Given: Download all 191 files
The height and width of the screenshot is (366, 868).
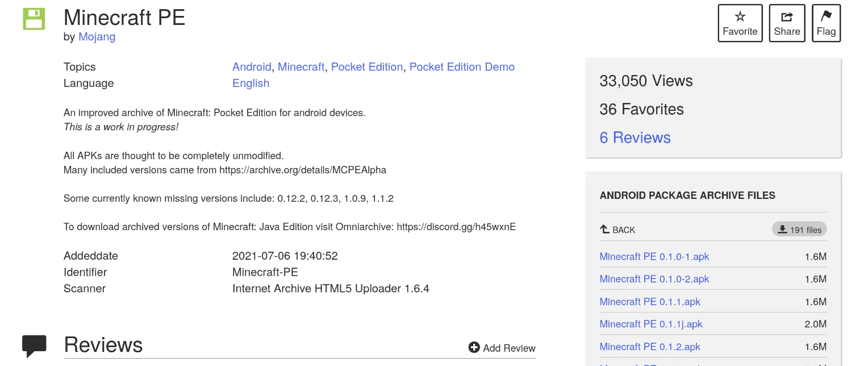Looking at the screenshot, I should coord(799,230).
